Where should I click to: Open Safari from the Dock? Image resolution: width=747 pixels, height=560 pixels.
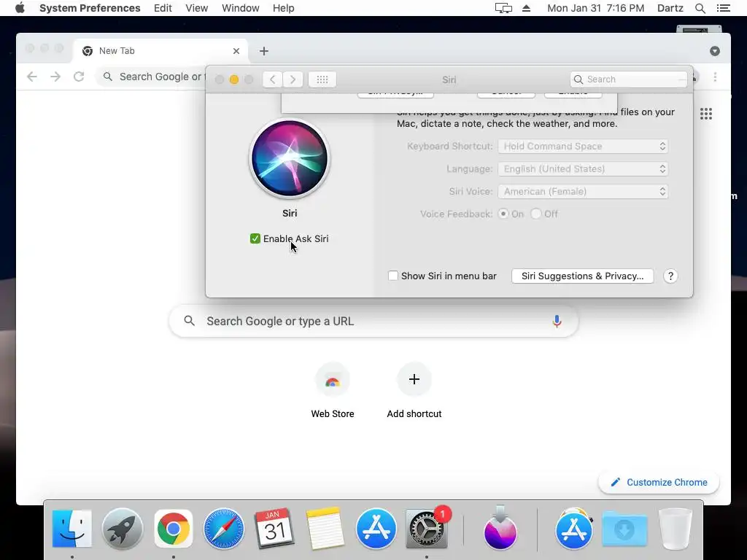click(x=224, y=529)
